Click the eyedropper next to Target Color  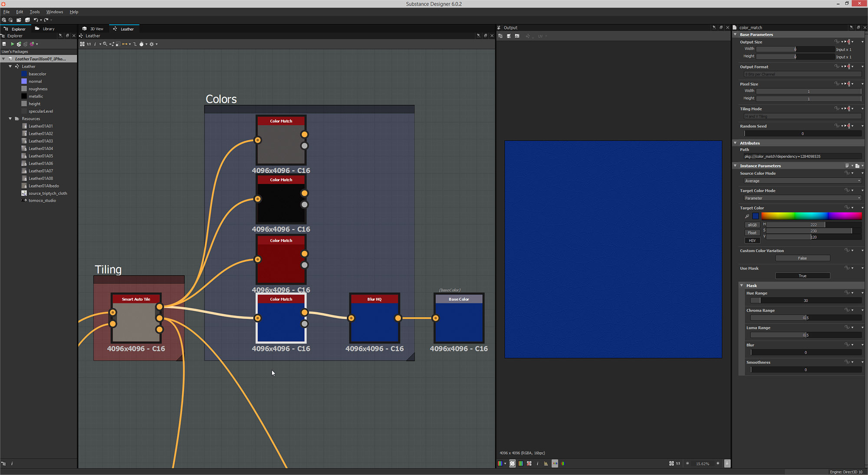[747, 216]
